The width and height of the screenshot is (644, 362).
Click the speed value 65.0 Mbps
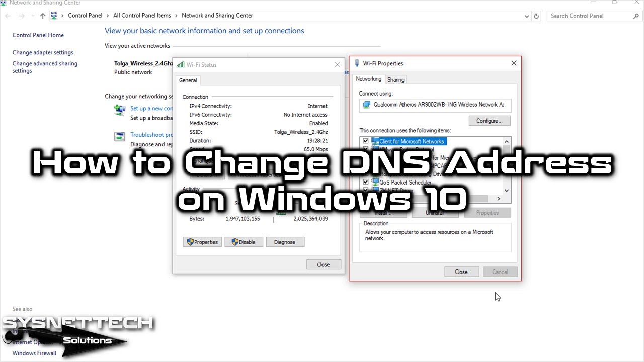[x=315, y=149]
